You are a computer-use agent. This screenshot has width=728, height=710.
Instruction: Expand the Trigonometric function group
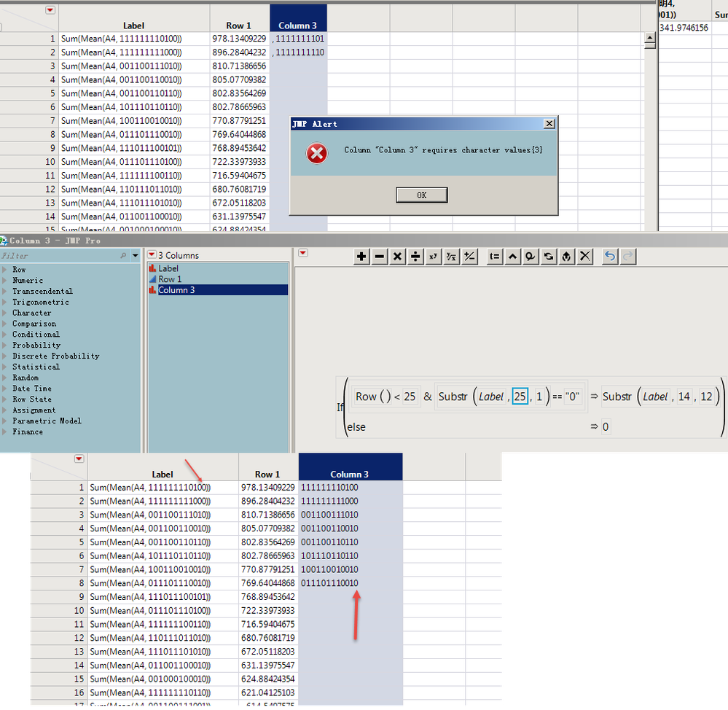coord(4,302)
